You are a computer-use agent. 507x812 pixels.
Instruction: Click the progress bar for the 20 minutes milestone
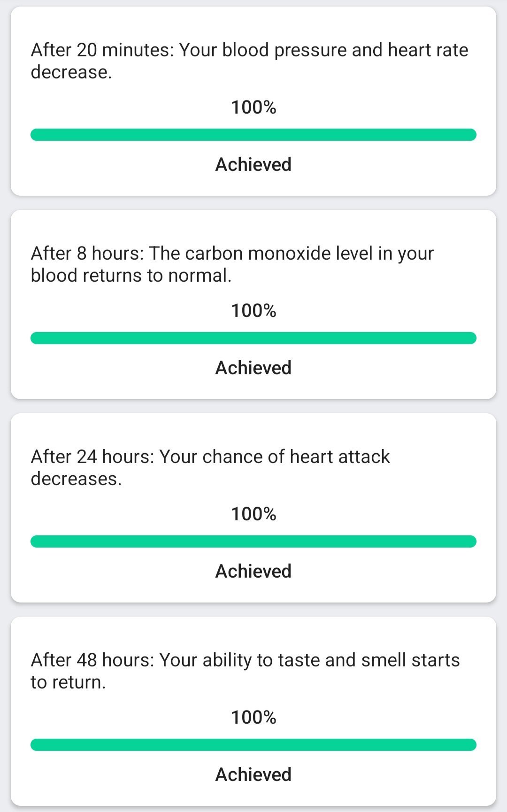coord(253,135)
